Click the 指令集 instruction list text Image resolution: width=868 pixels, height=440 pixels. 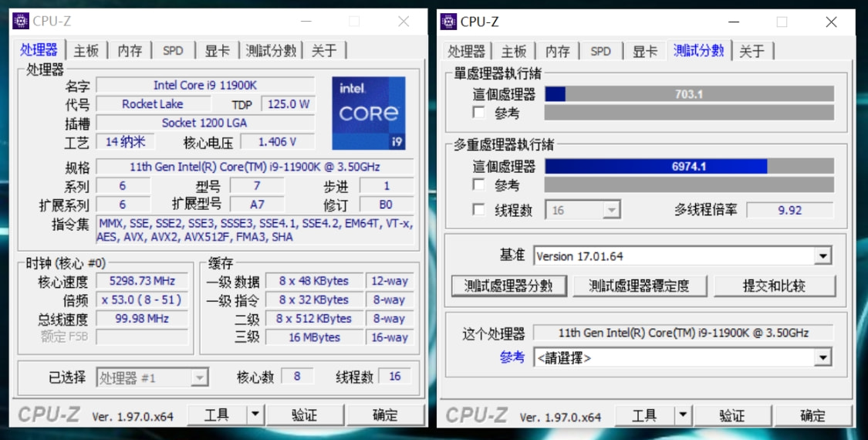(255, 231)
